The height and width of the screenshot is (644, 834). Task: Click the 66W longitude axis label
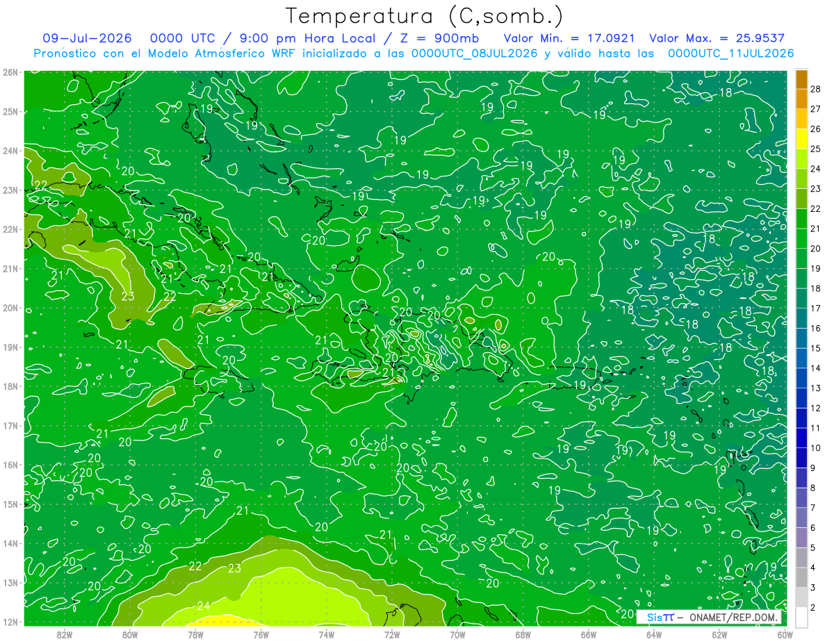[588, 634]
